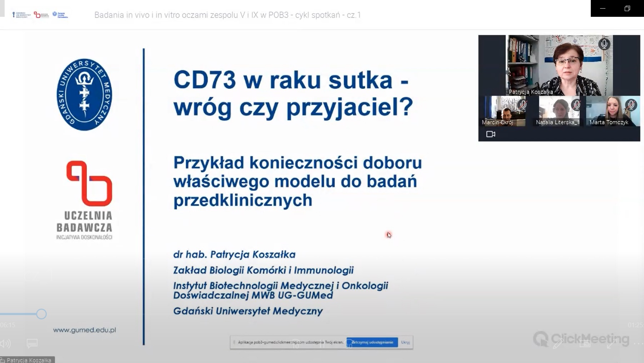644x363 pixels.
Task: Select Marta Tomczyk's video thumbnail
Action: (x=611, y=111)
